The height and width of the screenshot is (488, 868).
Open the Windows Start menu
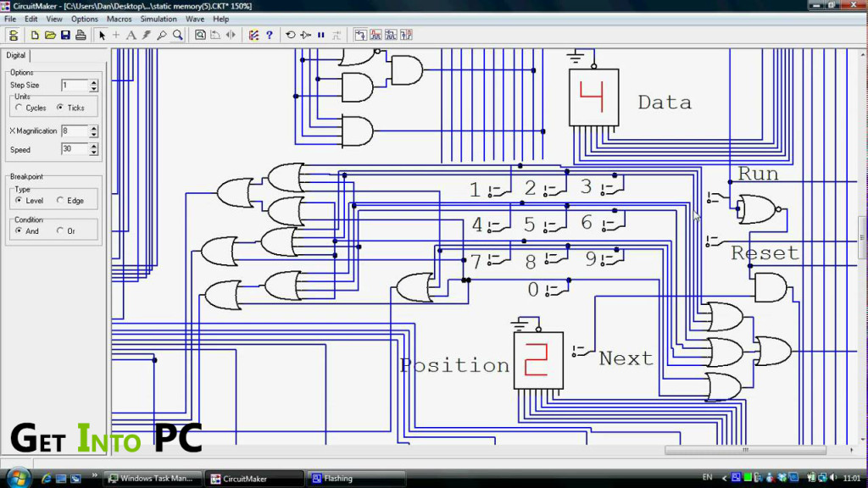click(19, 478)
